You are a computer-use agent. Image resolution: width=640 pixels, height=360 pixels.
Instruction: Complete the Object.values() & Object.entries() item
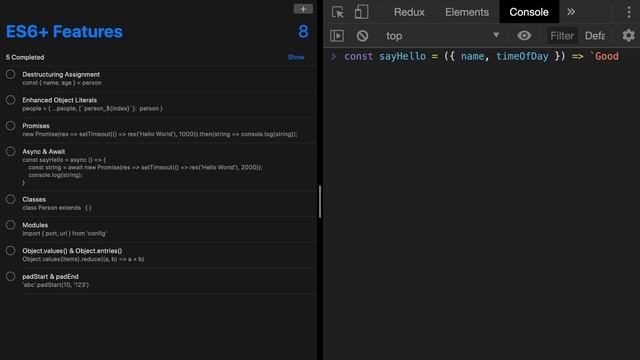tap(11, 251)
